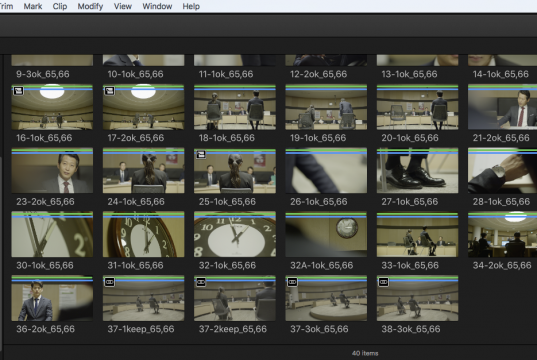Click the clip name 9-3ok_65,66
Viewport: 537px width, 360px height.
(43, 74)
